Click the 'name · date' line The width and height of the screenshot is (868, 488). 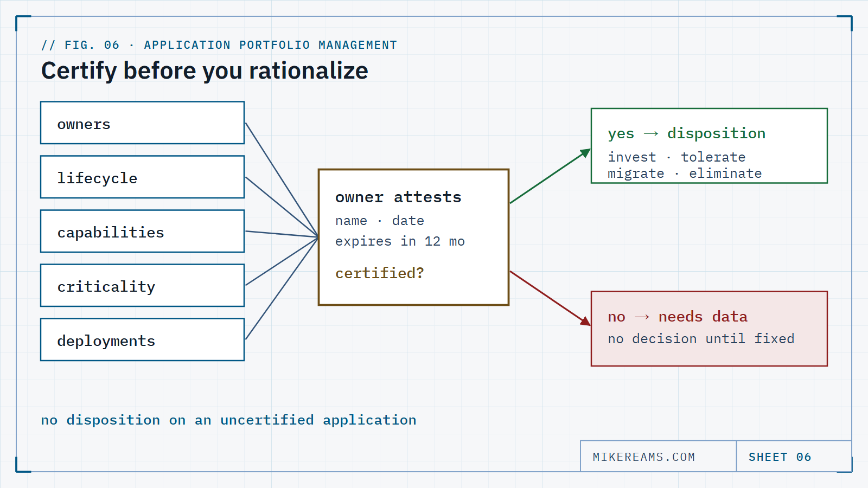tap(380, 221)
